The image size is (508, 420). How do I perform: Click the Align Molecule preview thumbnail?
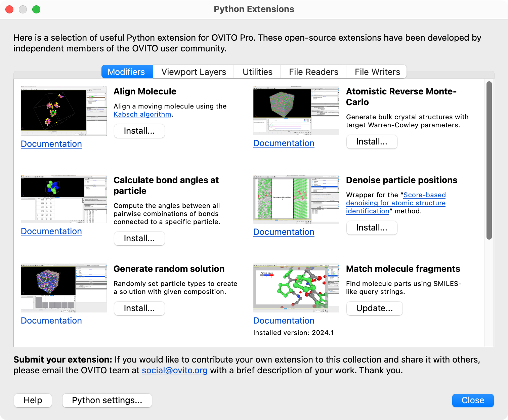point(63,111)
